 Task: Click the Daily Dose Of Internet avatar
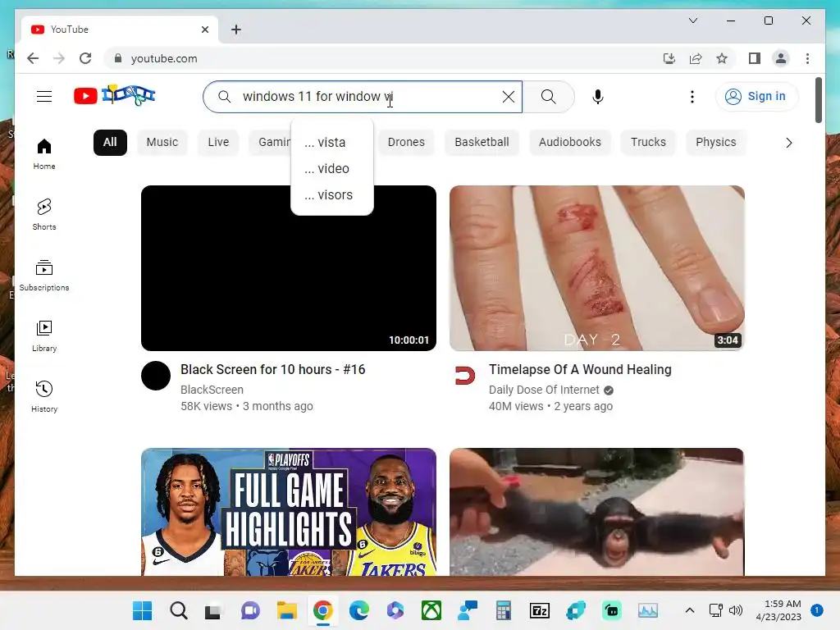click(464, 376)
